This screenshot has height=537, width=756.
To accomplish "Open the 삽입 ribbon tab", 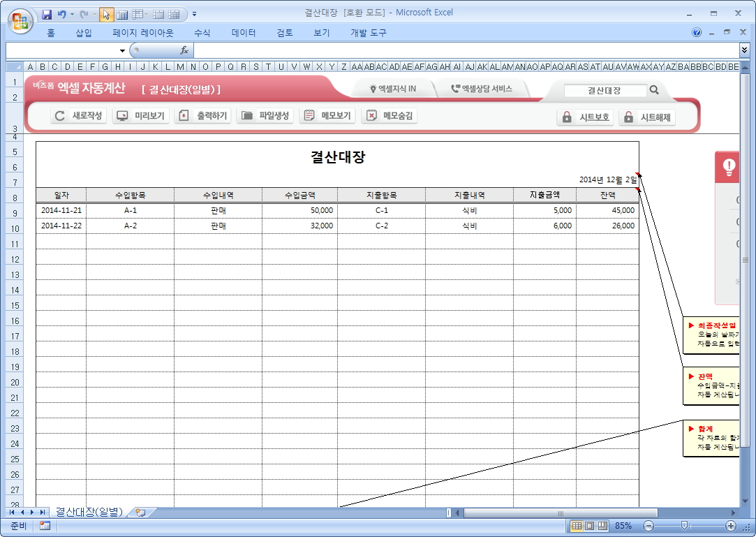I will coord(83,33).
